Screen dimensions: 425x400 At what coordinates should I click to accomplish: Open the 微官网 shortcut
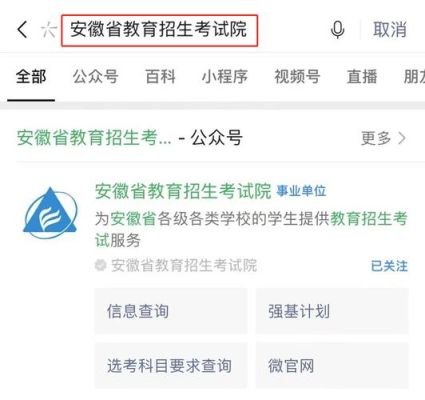332,366
